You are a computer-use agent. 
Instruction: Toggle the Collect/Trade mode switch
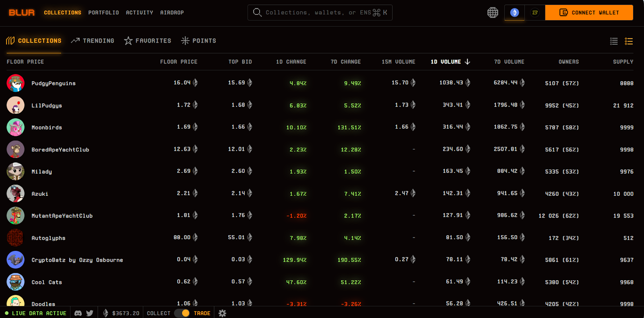coord(182,313)
